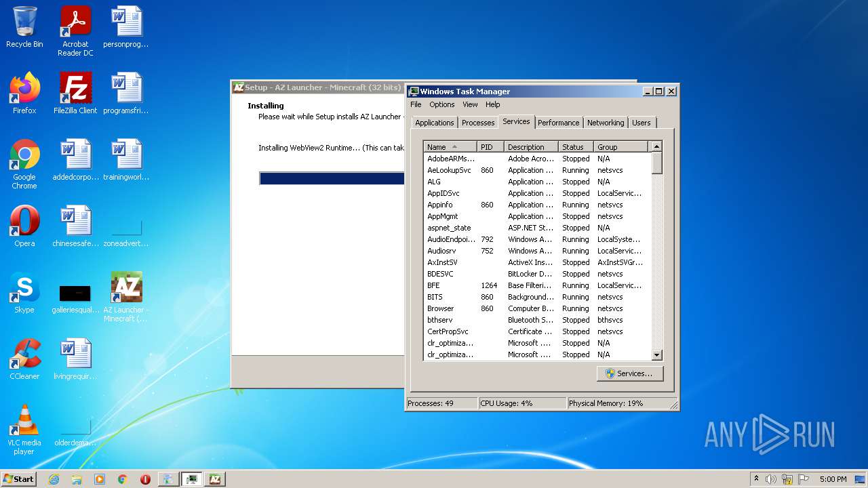Open the Skype desktop shortcut

click(x=24, y=293)
